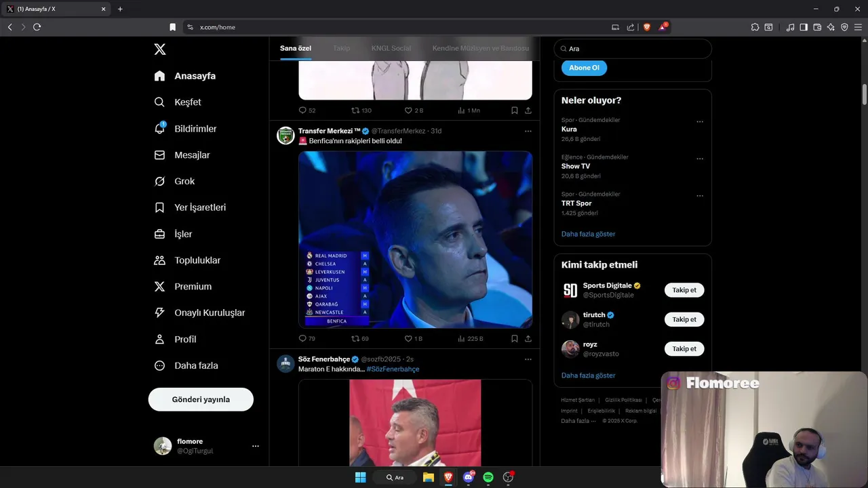The height and width of the screenshot is (488, 868).
Task: Open Bildirimler notifications
Action: (185, 129)
